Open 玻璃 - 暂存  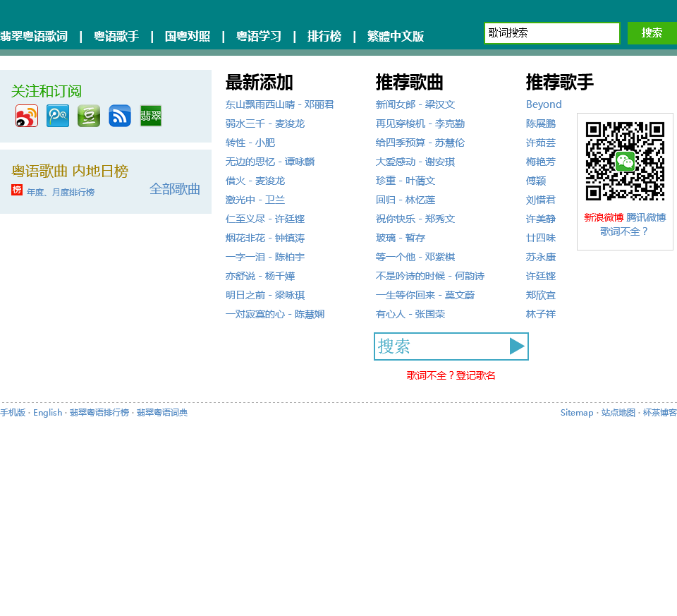[401, 238]
